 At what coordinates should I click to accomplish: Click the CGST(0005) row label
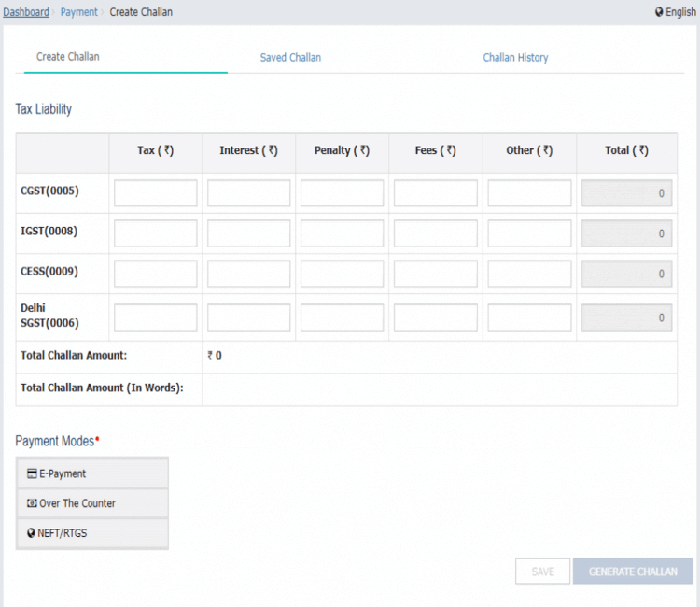coord(49,191)
